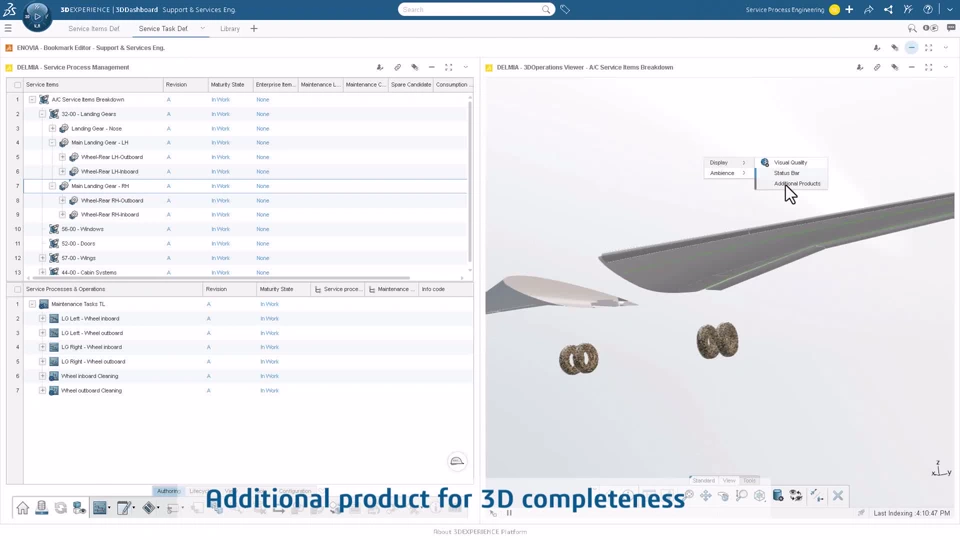The width and height of the screenshot is (960, 540).
Task: Select the Authoring toolbar tab
Action: point(168,491)
